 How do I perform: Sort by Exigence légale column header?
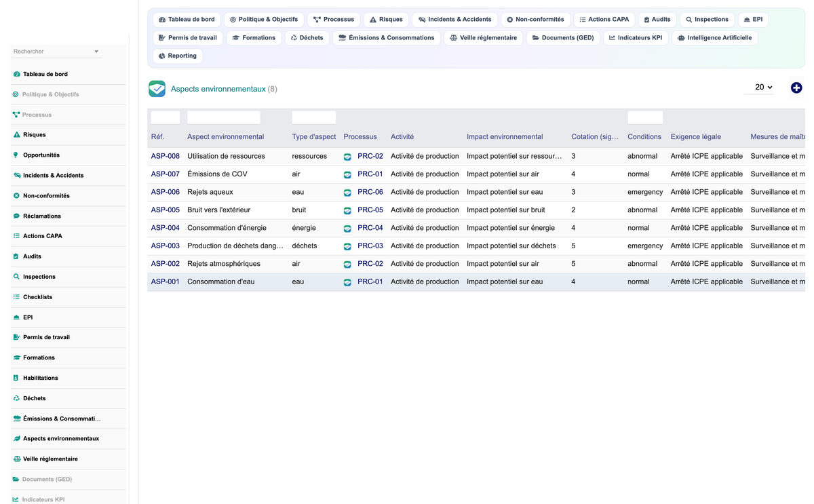[x=696, y=137]
